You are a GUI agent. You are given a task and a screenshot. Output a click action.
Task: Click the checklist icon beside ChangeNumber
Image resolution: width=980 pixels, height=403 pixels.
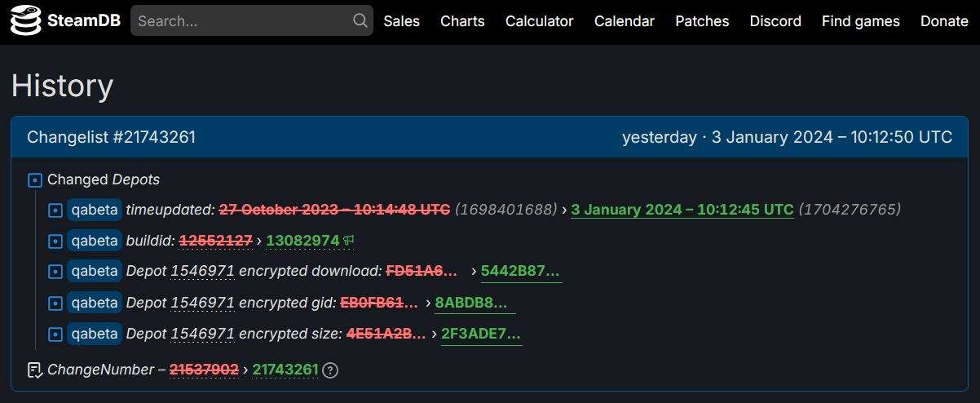click(35, 370)
